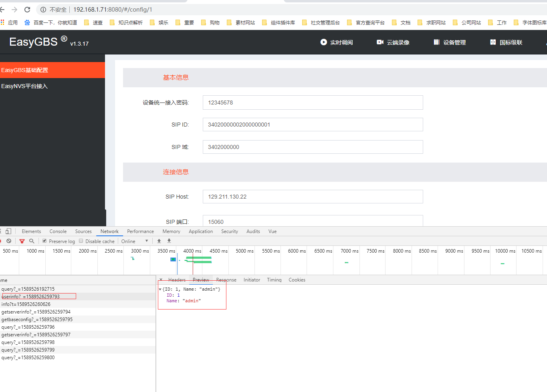Toggle DevTools device toolbar icon

[8, 231]
